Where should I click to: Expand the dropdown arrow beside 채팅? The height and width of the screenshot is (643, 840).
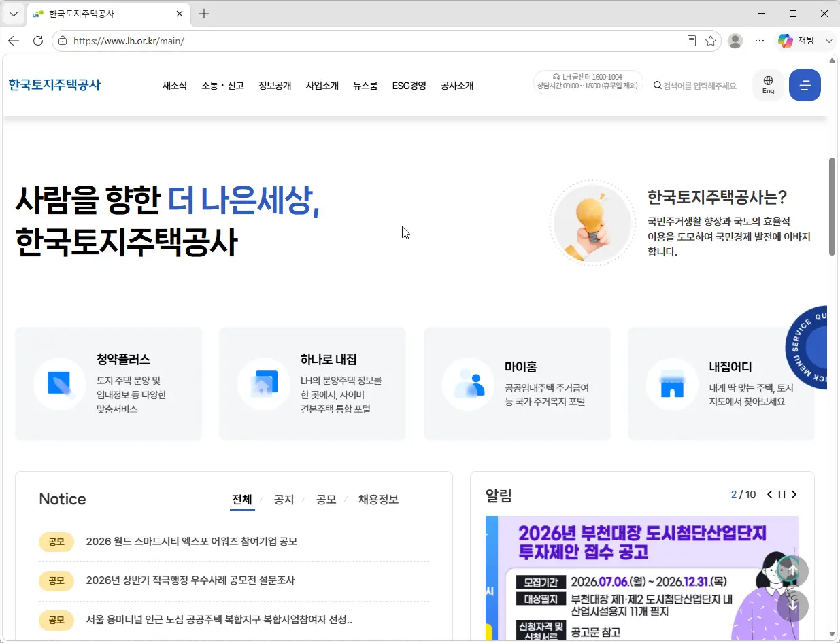828,41
